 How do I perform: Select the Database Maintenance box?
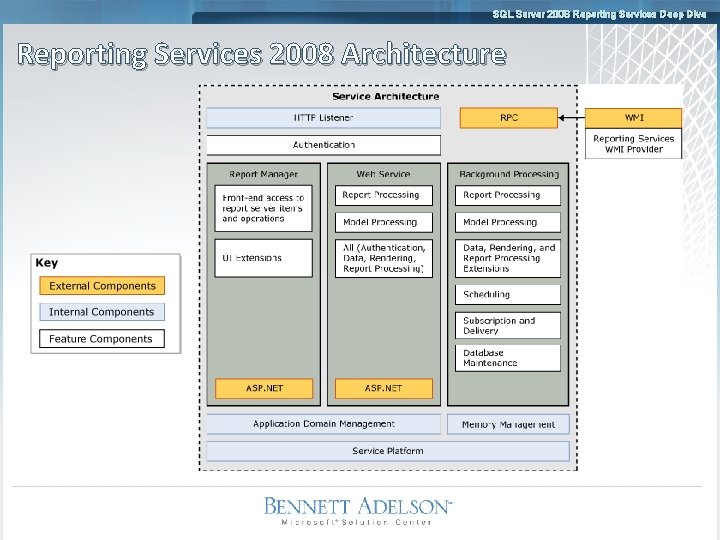tap(508, 358)
